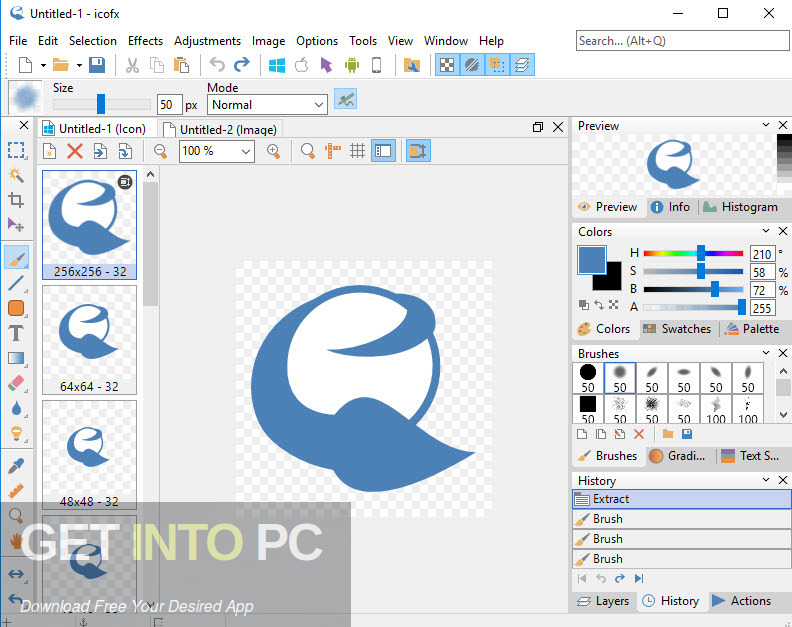Pick the brush tool in left toolbox
This screenshot has height=627, width=792.
click(16, 258)
